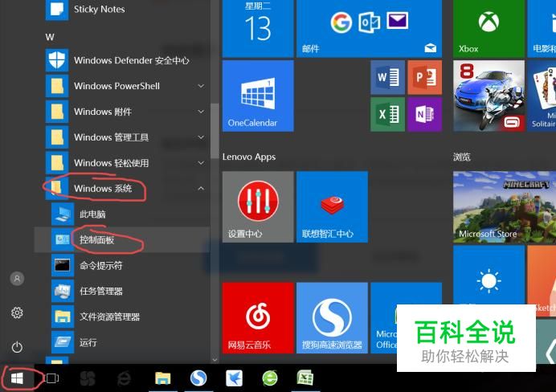Open Sogou browser from the taskbar

pos(198,378)
